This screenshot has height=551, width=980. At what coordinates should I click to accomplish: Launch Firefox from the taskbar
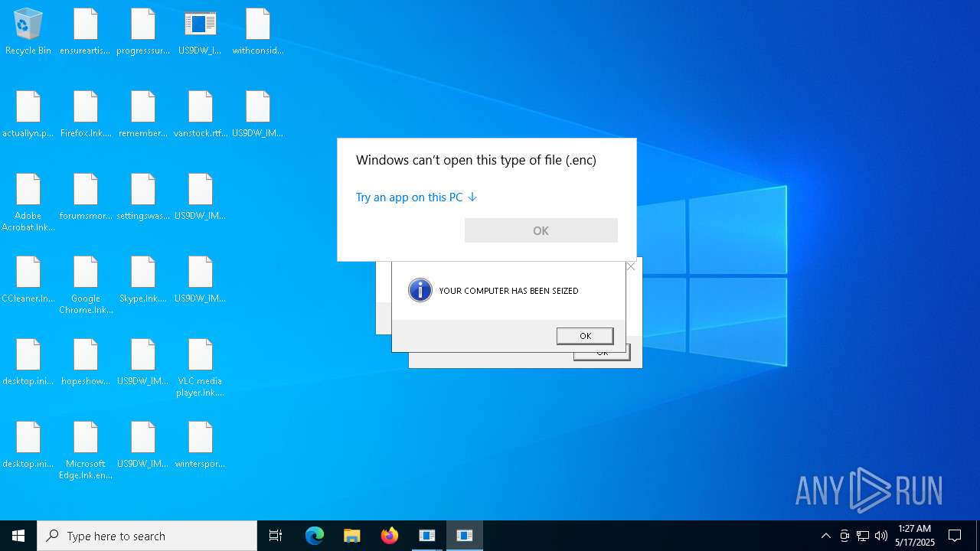point(390,536)
